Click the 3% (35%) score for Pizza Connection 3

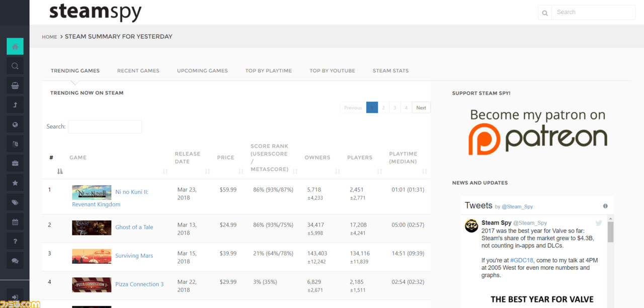point(265,282)
